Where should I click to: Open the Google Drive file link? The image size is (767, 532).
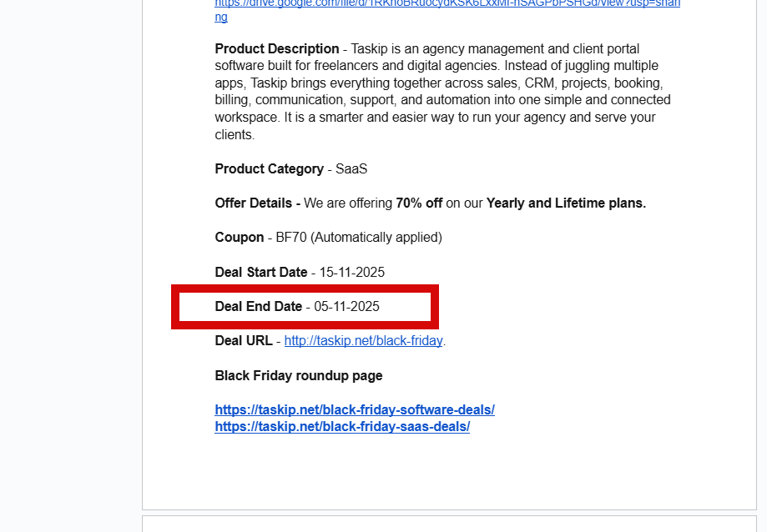(x=447, y=4)
